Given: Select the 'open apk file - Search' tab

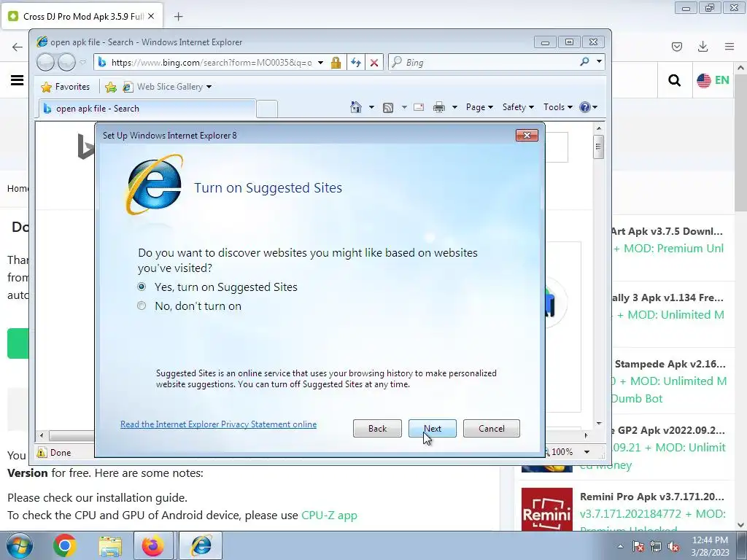Looking at the screenshot, I should 147,109.
